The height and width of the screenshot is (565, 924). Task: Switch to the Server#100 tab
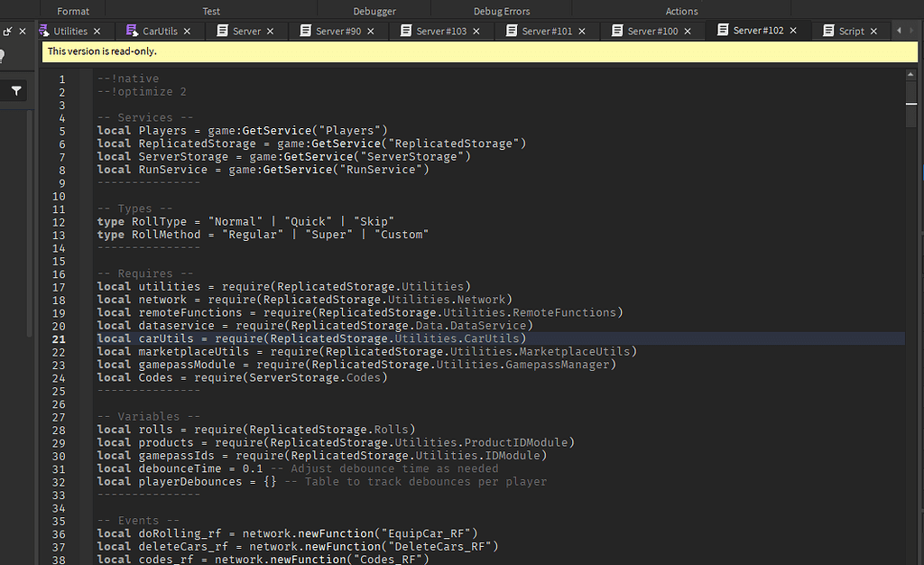click(654, 30)
